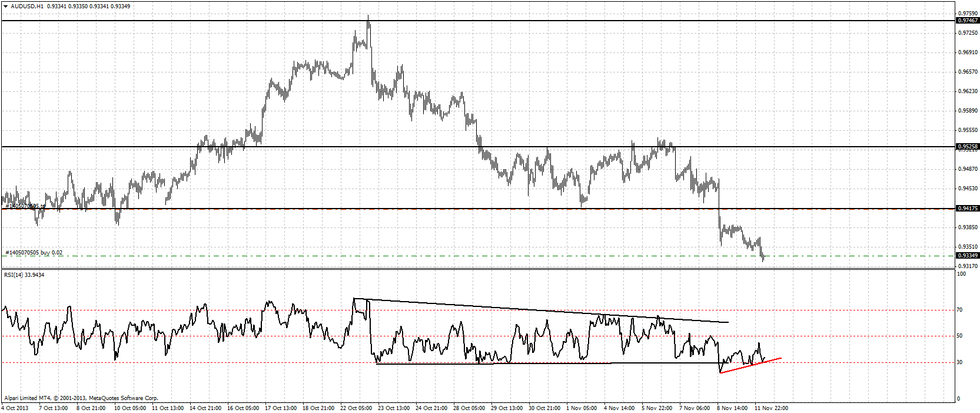The image size is (980, 413).
Task: Click the 0.94530 price axis label
Action: (968, 189)
